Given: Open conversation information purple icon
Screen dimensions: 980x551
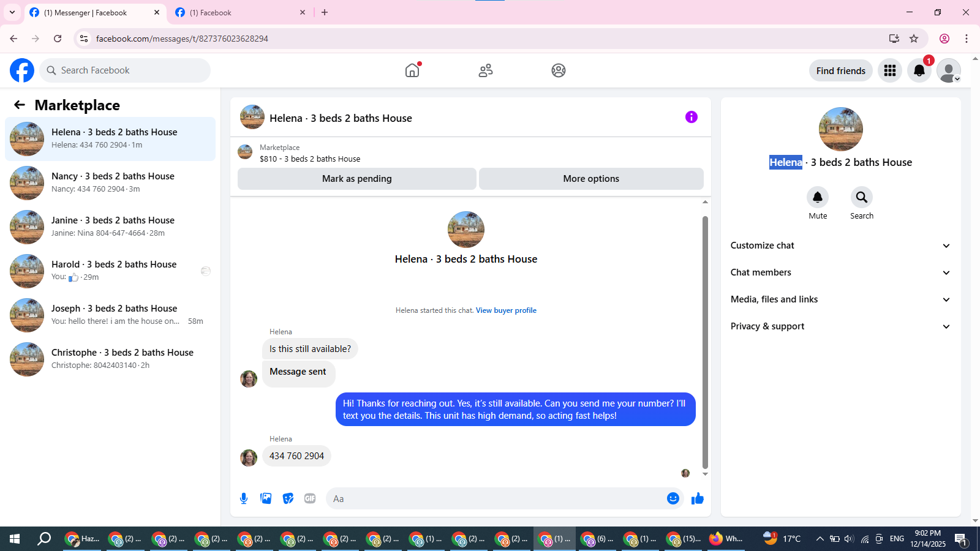Looking at the screenshot, I should [x=692, y=117].
